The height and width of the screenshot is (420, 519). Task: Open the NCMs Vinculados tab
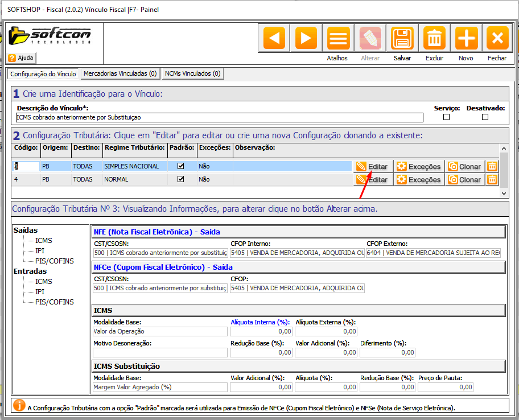192,73
